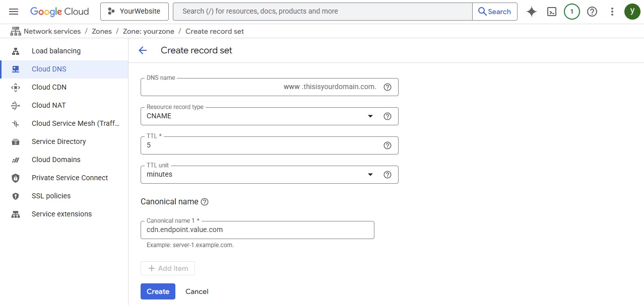Click inside the Canonical name 1 field
Viewport: 644px width, 305px height.
click(x=257, y=230)
